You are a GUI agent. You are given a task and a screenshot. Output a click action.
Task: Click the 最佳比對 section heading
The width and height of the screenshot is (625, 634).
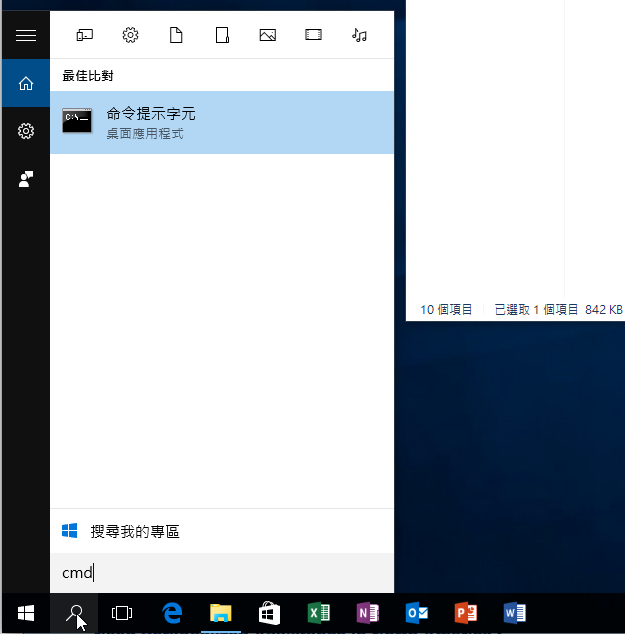pos(88,76)
